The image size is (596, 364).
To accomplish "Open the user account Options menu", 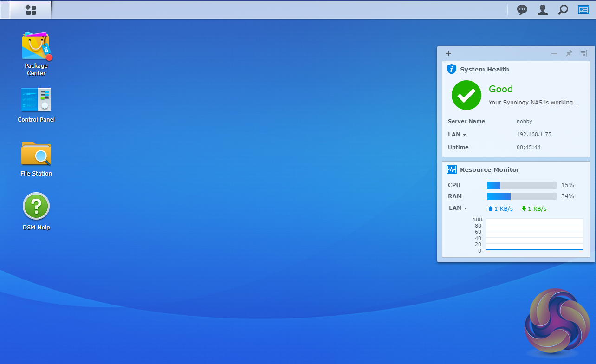I will coord(543,10).
